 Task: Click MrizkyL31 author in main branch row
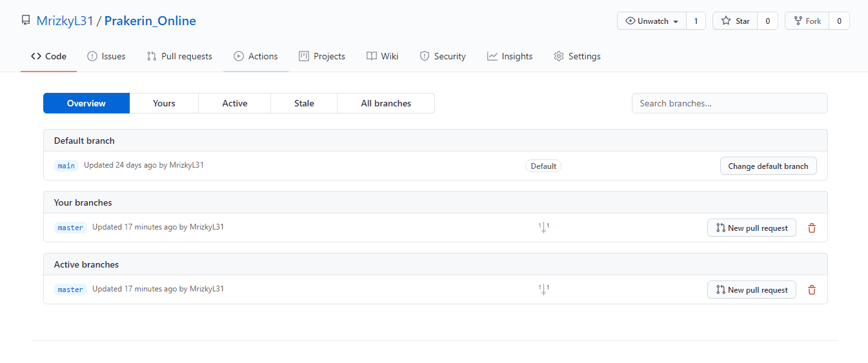[x=187, y=165]
